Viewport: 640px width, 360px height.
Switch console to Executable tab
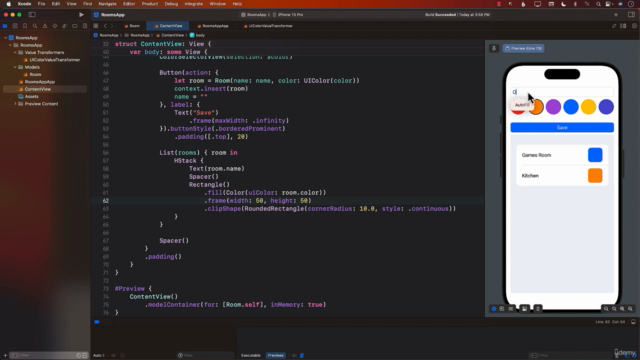click(251, 355)
